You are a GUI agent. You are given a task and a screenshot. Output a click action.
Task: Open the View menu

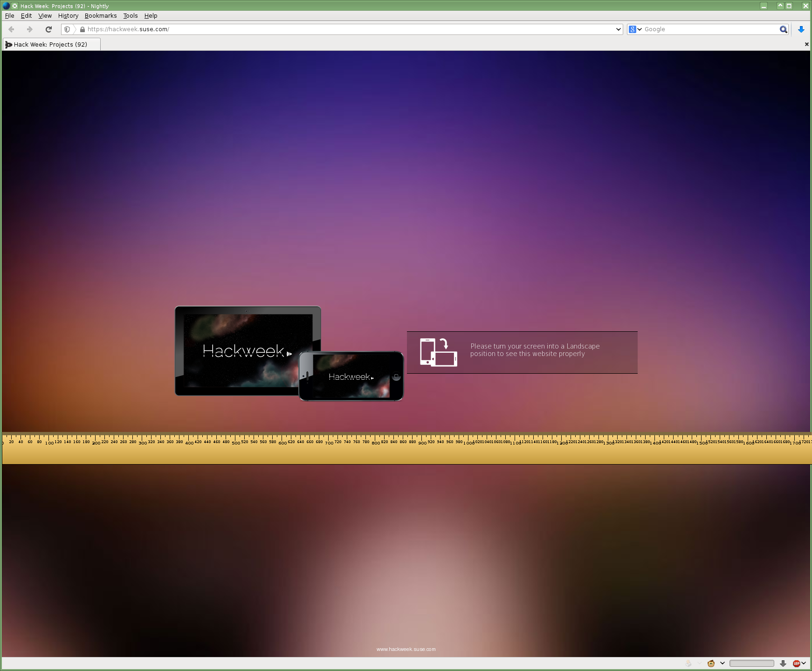pos(45,16)
